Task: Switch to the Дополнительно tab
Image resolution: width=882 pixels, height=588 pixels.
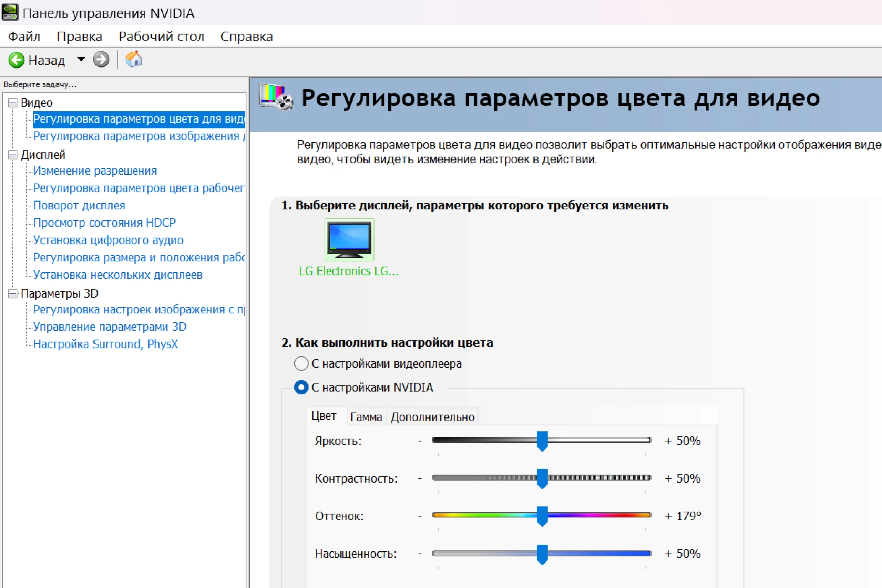Action: [x=432, y=417]
